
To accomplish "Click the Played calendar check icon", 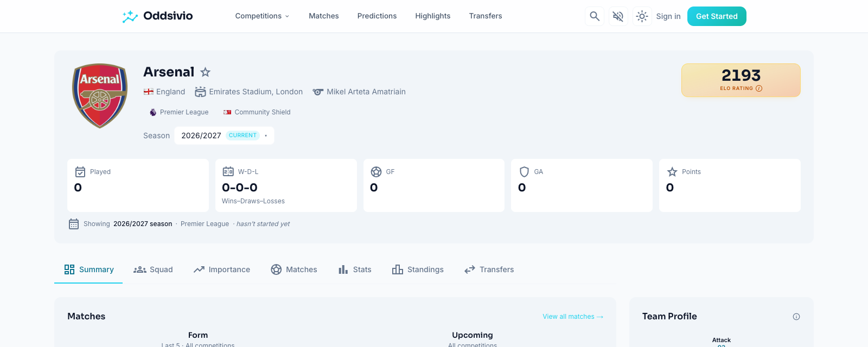I will 80,172.
